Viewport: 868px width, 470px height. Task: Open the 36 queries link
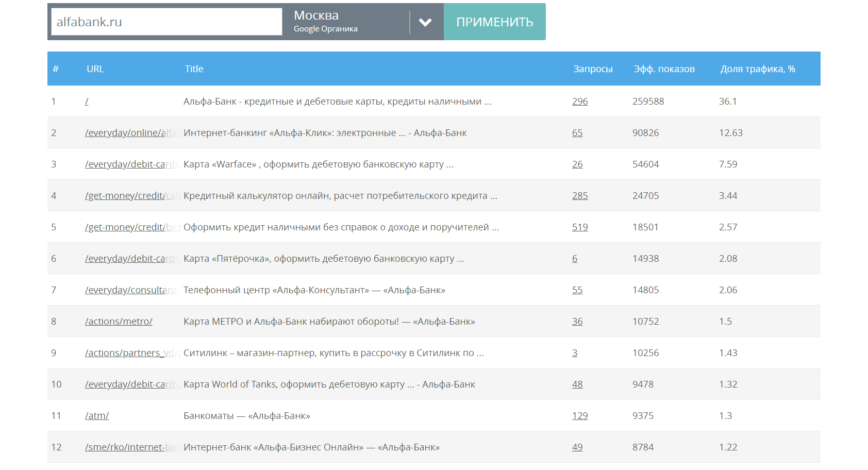[x=577, y=322]
